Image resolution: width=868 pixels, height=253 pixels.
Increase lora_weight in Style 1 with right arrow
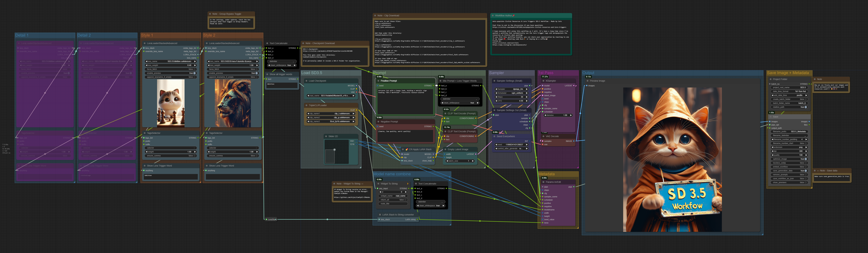click(x=195, y=65)
